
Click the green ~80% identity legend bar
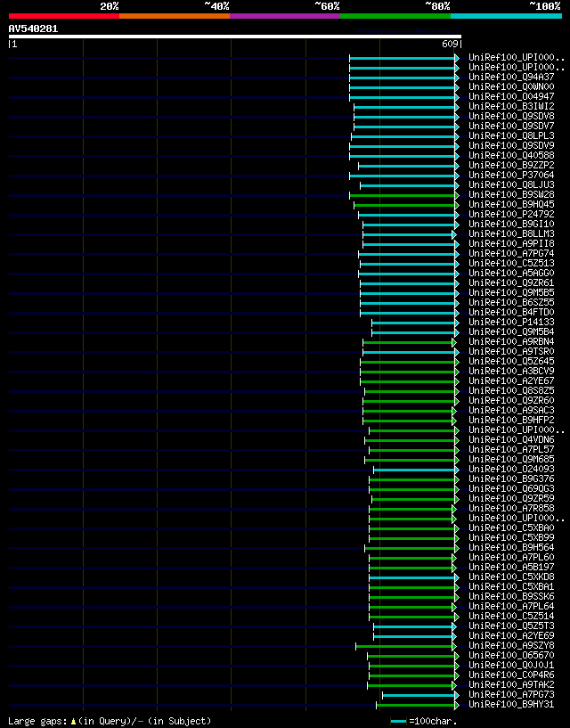(395, 16)
